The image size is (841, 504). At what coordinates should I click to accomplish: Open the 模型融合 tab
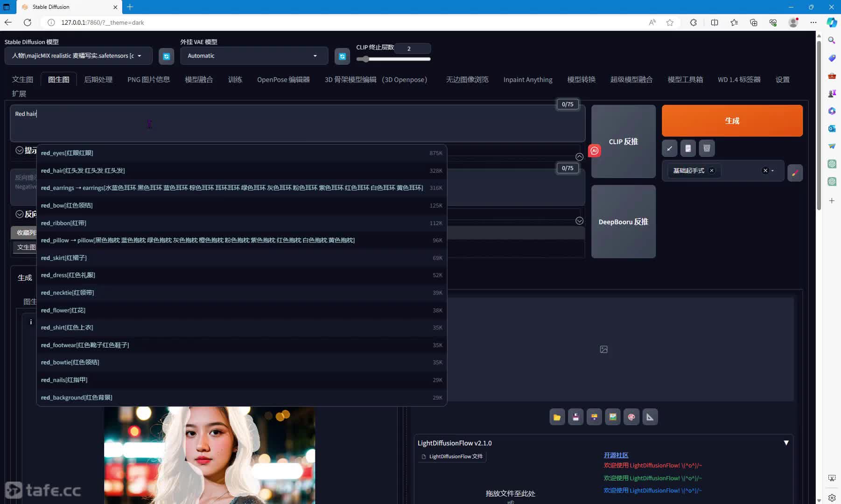tap(199, 80)
